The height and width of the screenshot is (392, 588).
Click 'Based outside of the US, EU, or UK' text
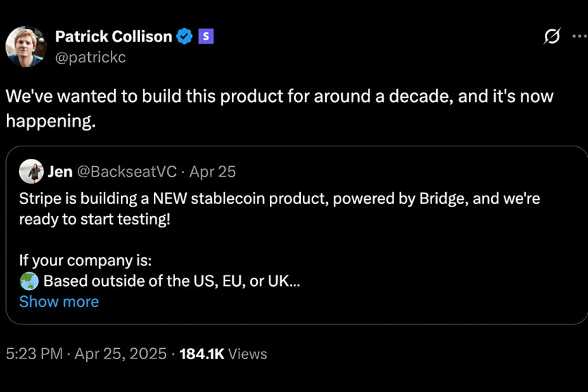click(172, 281)
